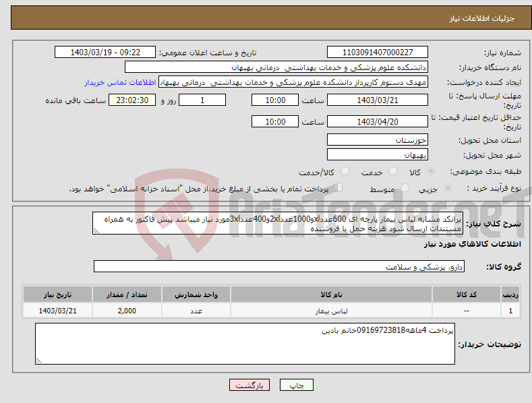Click the remaining time field 23:02:30

coord(132,100)
